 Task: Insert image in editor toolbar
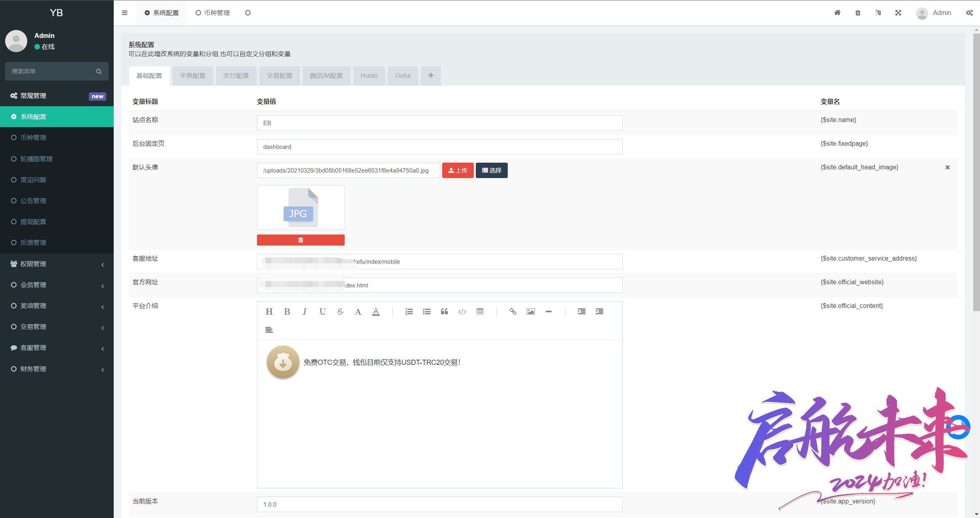(x=531, y=312)
